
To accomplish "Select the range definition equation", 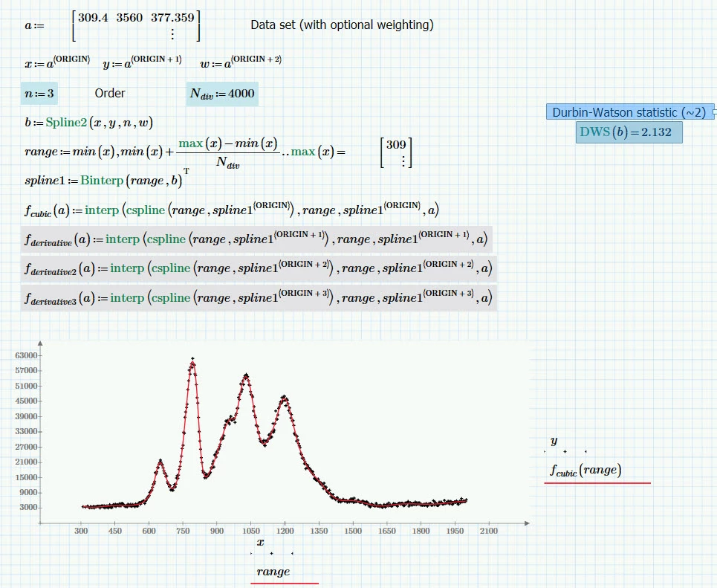I will pos(185,152).
